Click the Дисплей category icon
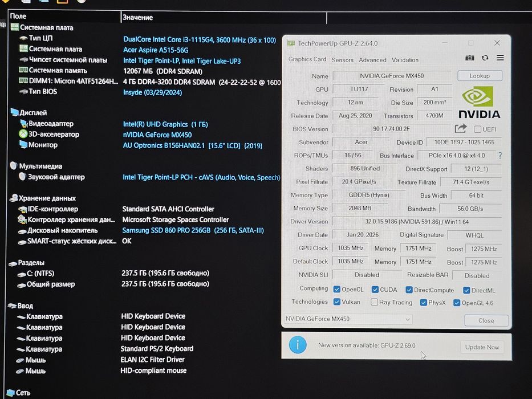The image size is (532, 399). click(x=14, y=112)
